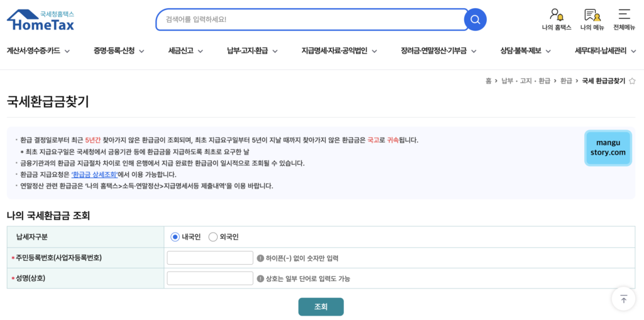Click the blue search magnifier button
Image resolution: width=644 pixels, height=320 pixels.
475,19
